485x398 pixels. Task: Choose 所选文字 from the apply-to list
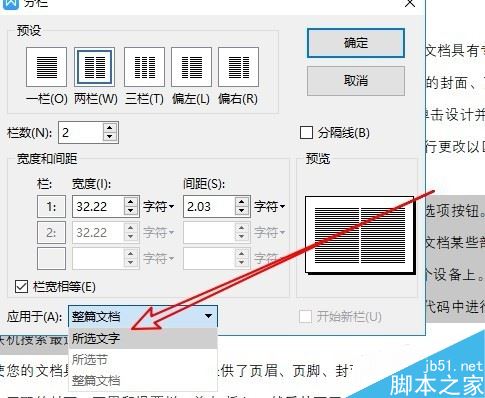coord(143,338)
